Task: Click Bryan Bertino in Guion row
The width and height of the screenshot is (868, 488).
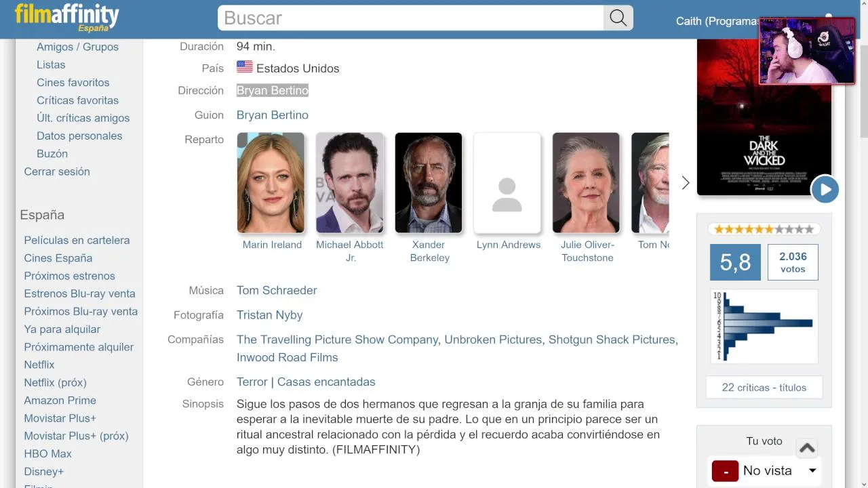Action: point(272,115)
